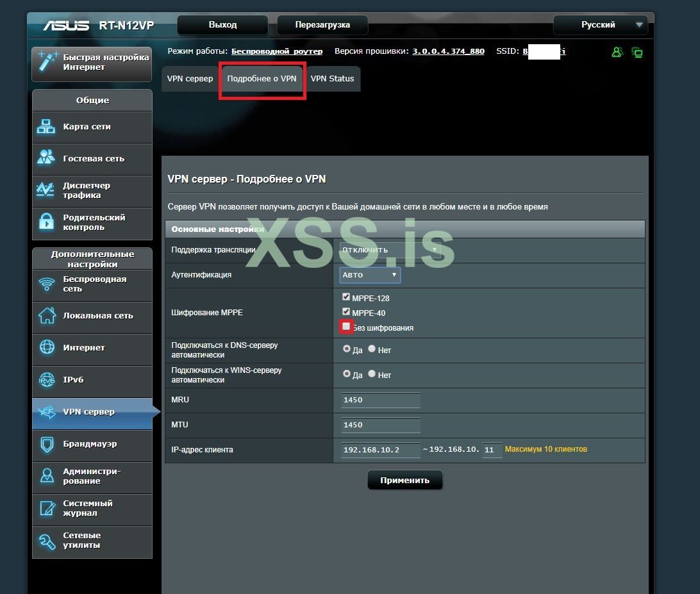Click the Диспетчер трафика graph icon
The image size is (700, 594).
tap(46, 190)
